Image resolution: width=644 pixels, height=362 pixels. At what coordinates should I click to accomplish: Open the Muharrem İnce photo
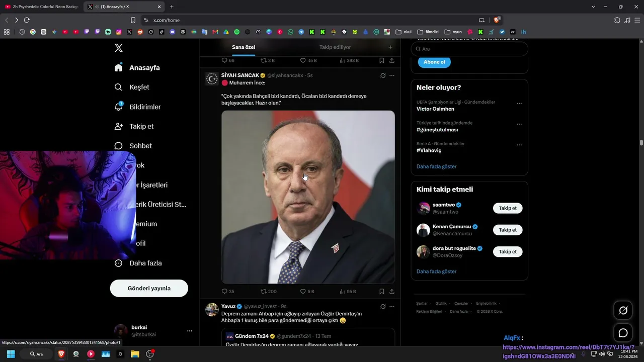[x=308, y=197]
